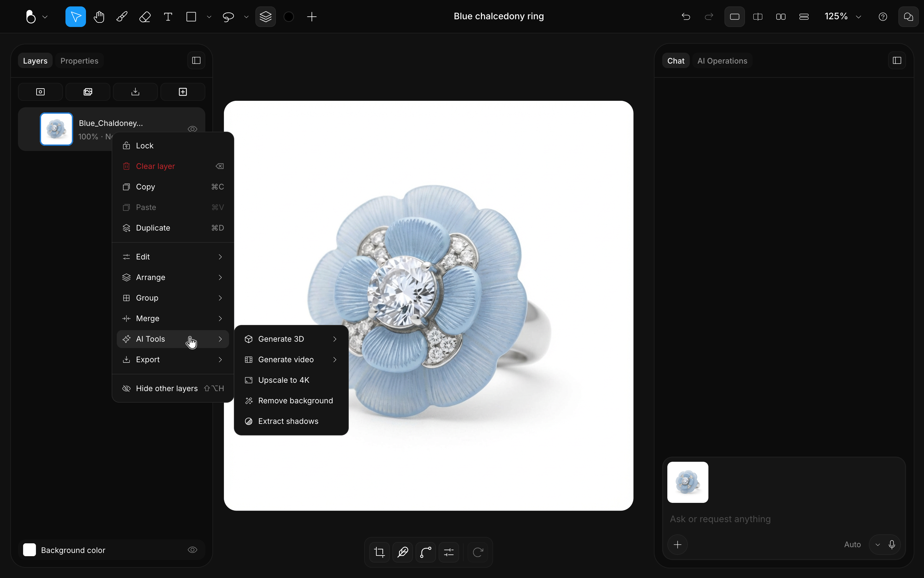
Task: Redo the last action
Action: click(709, 17)
